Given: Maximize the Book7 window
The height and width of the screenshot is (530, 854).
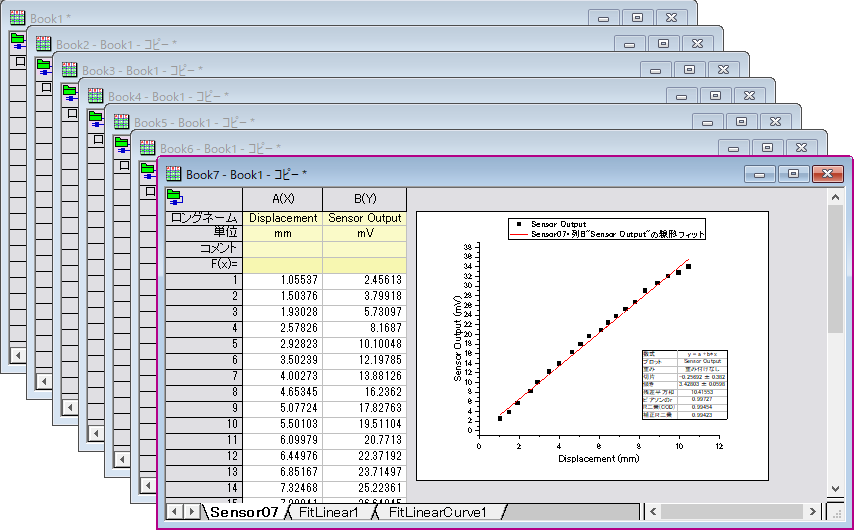Looking at the screenshot, I should (x=794, y=174).
